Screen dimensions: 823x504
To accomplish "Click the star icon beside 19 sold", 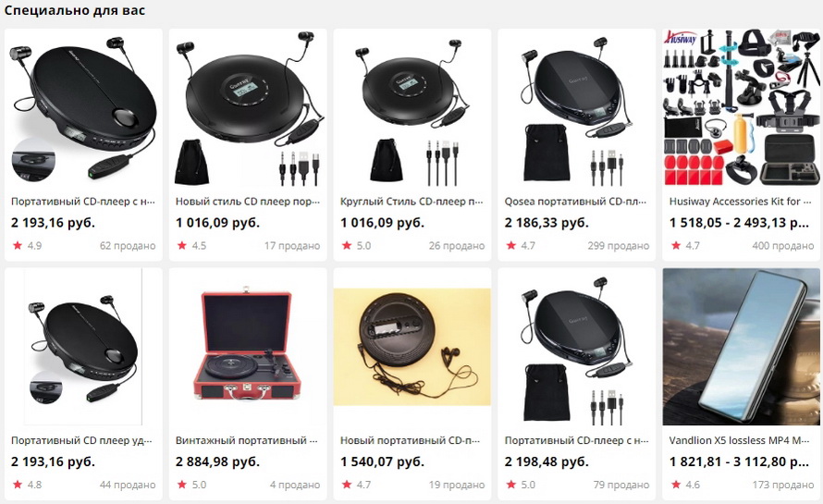I will pyautogui.click(x=347, y=484).
